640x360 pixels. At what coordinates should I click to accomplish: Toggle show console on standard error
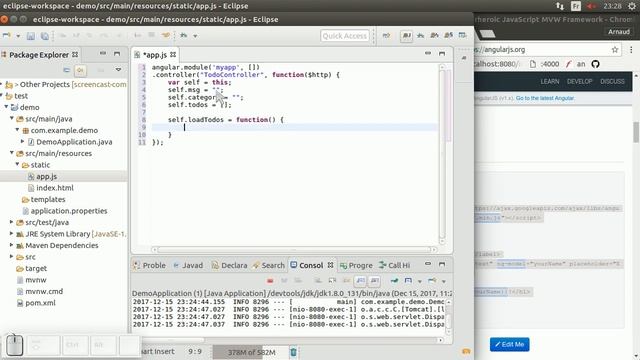(x=374, y=281)
